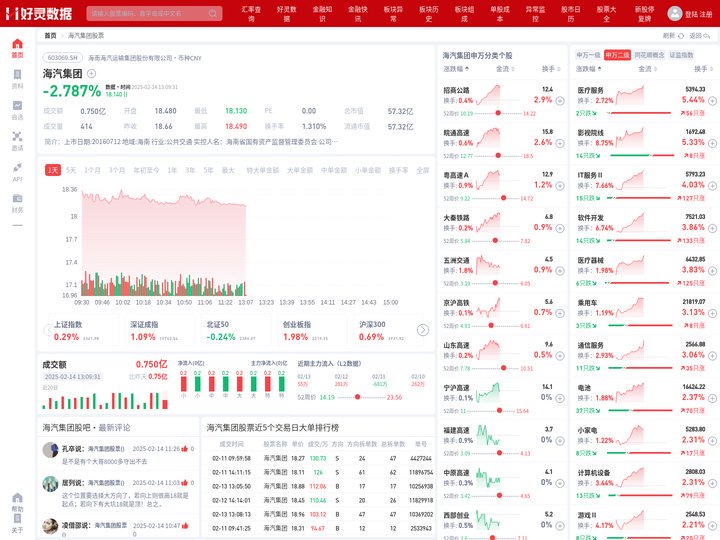
Task: Select the 3个月 chart range
Action: [x=117, y=170]
